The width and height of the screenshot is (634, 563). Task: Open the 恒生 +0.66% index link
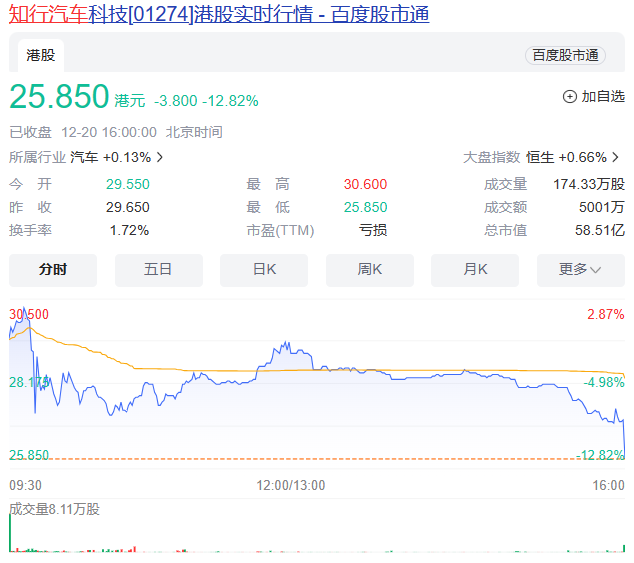[x=566, y=157]
